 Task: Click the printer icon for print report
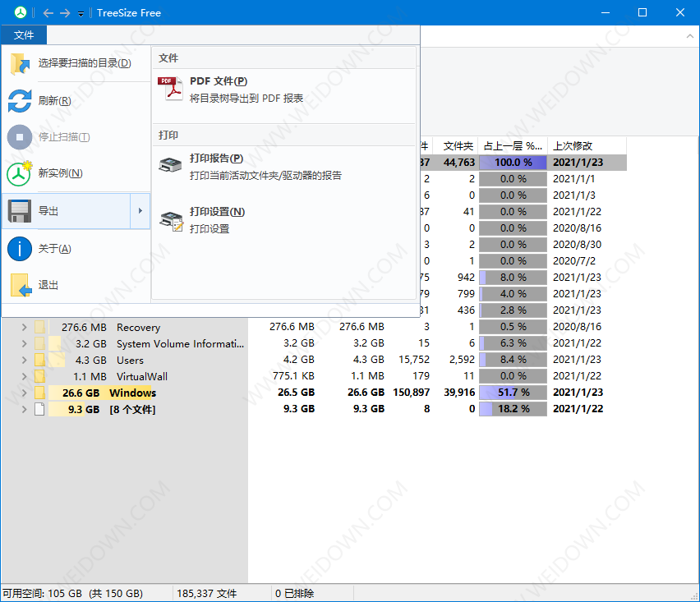tap(170, 165)
